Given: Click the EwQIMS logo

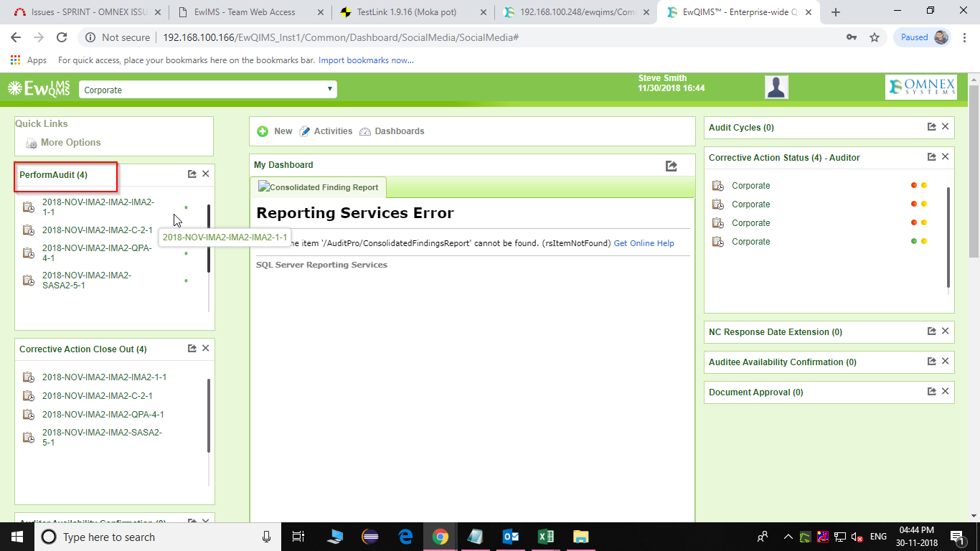Looking at the screenshot, I should click(39, 89).
